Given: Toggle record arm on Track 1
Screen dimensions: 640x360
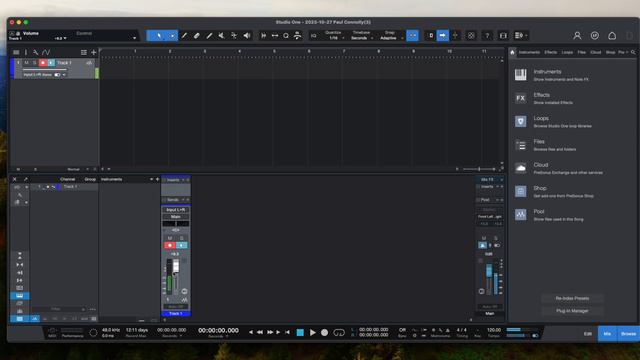Looking at the screenshot, I should click(43, 62).
